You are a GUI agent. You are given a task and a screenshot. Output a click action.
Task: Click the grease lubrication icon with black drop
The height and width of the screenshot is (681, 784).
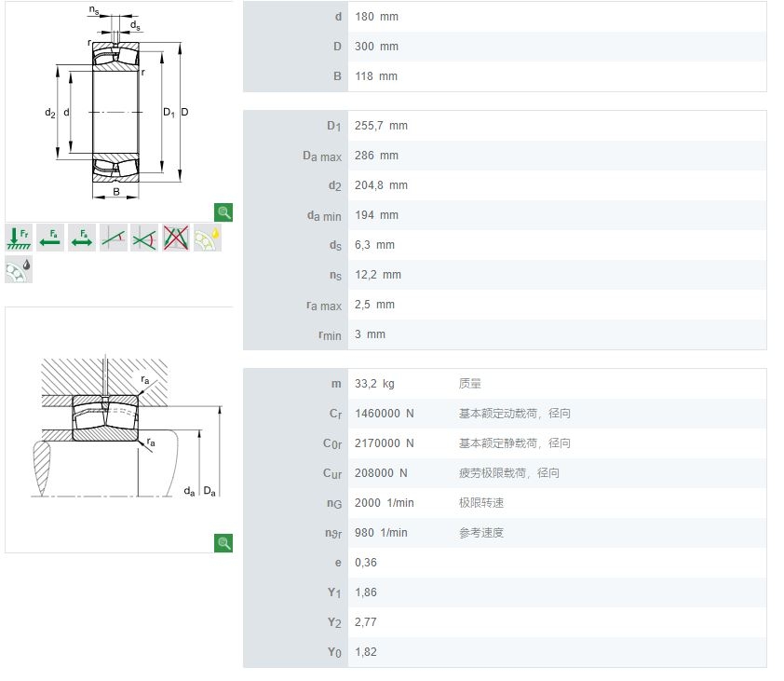(x=19, y=269)
